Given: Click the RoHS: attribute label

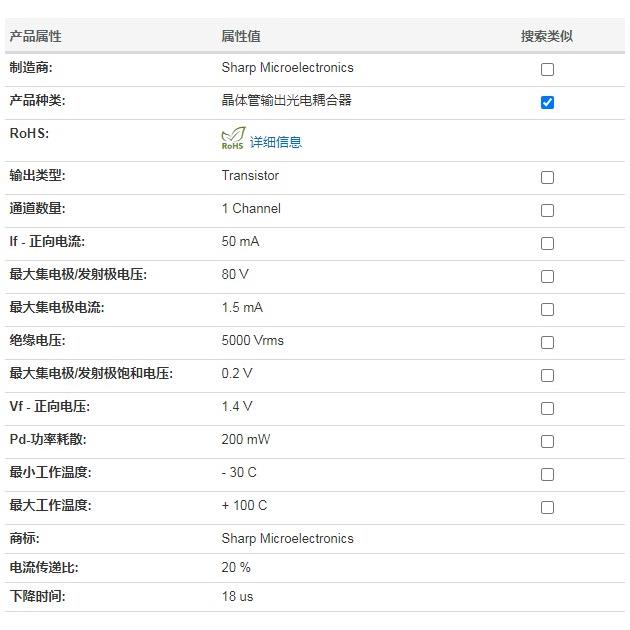Looking at the screenshot, I should tap(29, 133).
